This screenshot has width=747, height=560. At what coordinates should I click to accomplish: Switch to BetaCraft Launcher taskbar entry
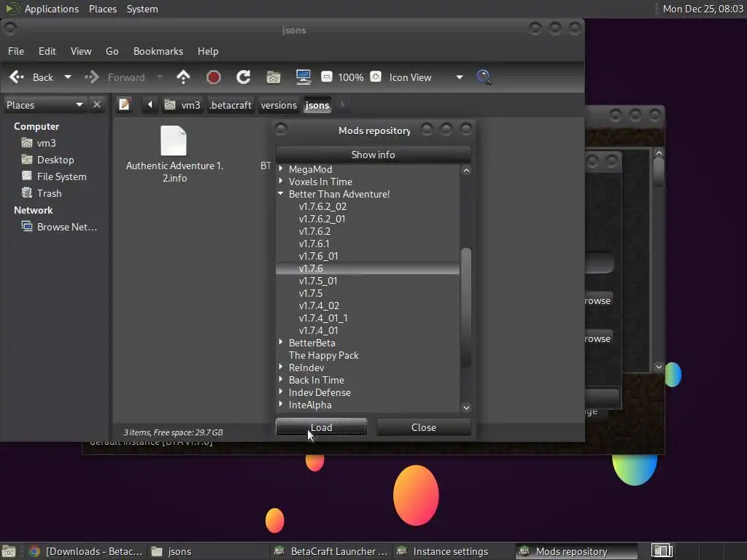tap(330, 551)
